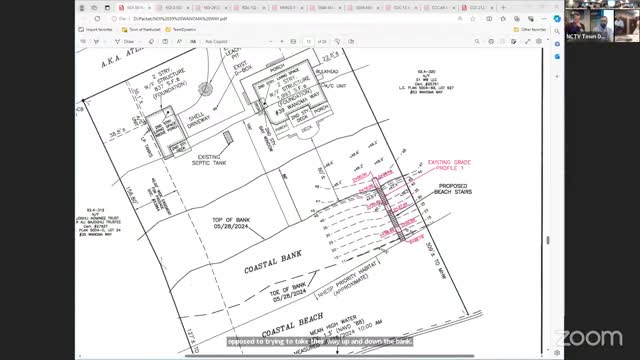Open PDF viewer settings gear

click(x=539, y=42)
